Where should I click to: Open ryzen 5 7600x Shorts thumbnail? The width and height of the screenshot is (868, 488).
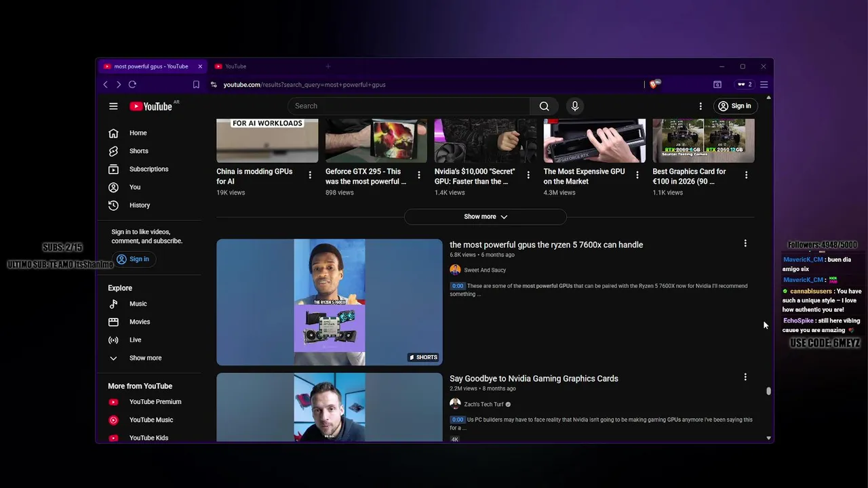coord(330,302)
